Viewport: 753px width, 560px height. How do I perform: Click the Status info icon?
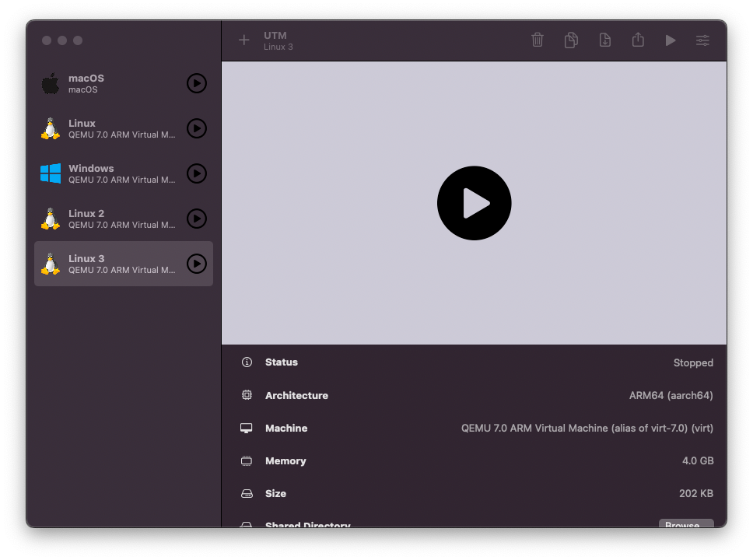click(247, 362)
